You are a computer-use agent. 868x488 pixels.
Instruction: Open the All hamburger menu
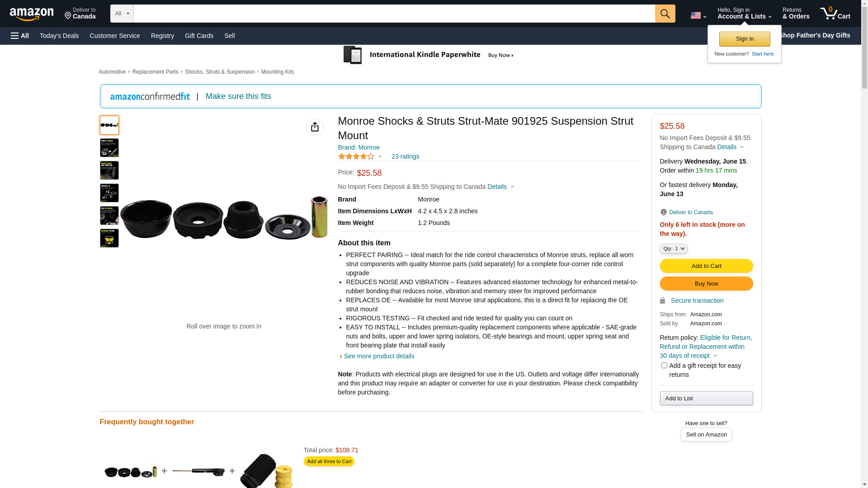click(20, 36)
